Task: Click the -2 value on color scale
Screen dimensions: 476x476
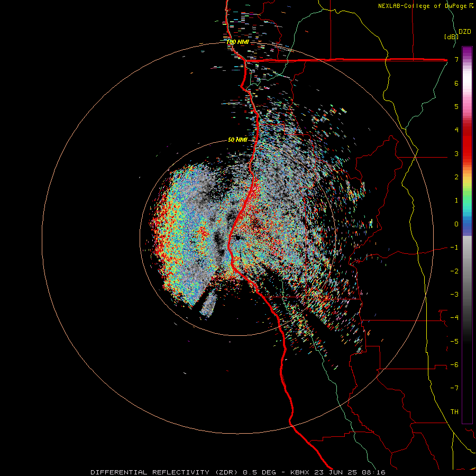Action: pos(454,271)
